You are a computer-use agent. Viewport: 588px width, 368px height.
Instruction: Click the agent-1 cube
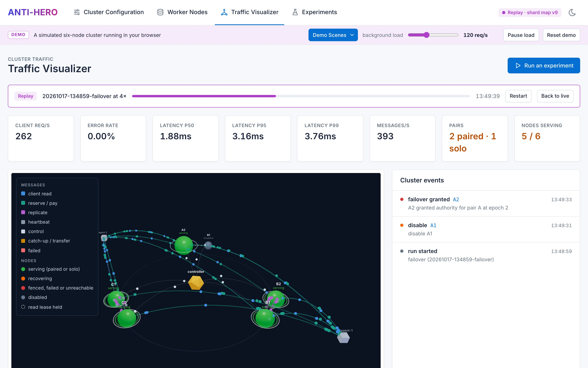click(x=343, y=338)
